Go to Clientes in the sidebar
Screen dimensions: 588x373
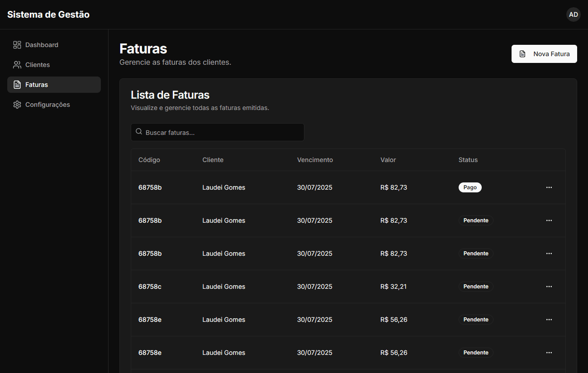pyautogui.click(x=54, y=65)
